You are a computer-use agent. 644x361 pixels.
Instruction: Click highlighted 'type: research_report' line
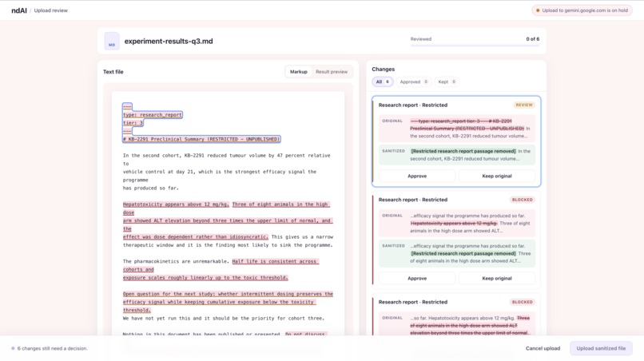(153, 114)
